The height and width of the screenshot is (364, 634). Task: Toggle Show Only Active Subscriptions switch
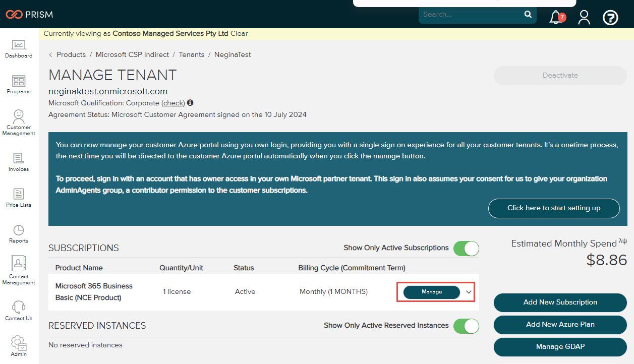[x=466, y=248]
